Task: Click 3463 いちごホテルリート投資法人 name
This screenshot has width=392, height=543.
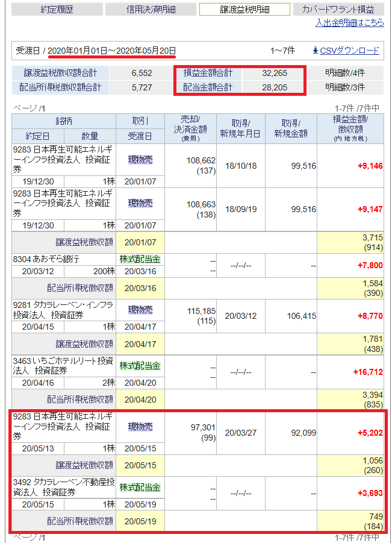Action: coord(63,366)
